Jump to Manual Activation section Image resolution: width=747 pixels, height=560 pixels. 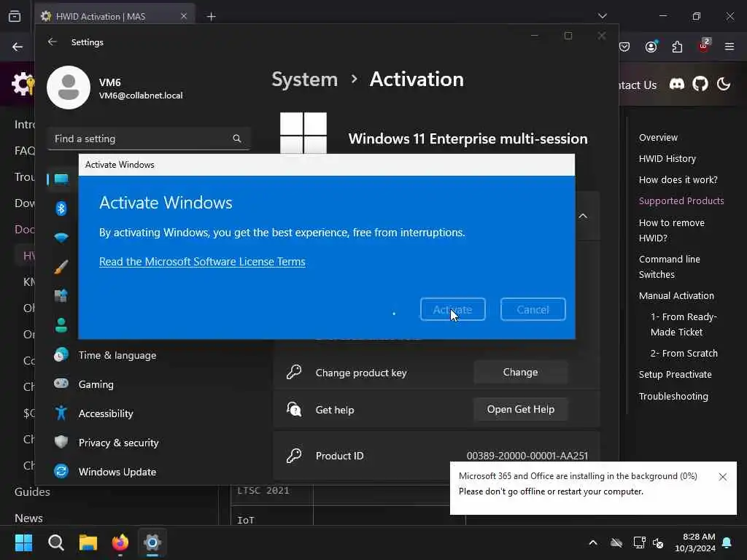[x=676, y=296]
